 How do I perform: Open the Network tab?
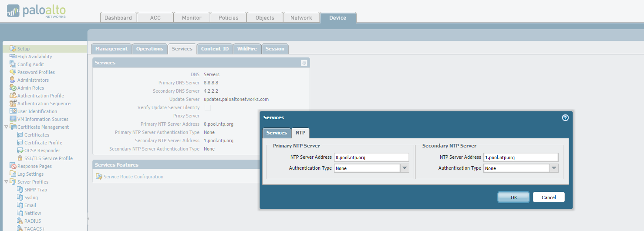[x=301, y=18]
